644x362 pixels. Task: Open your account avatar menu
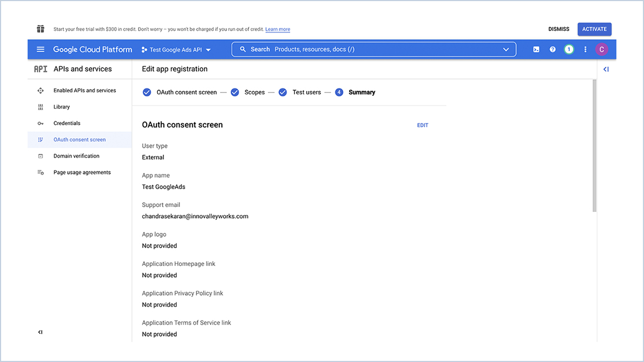602,49
